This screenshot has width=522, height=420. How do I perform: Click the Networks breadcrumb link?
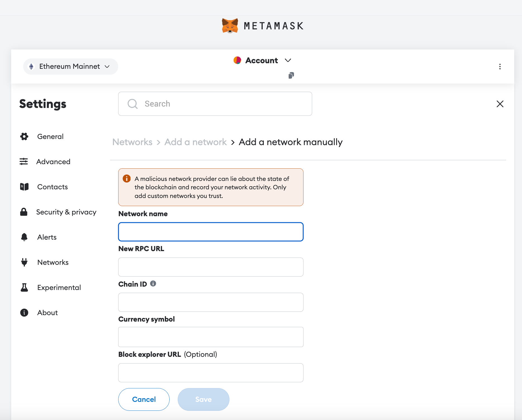(132, 142)
